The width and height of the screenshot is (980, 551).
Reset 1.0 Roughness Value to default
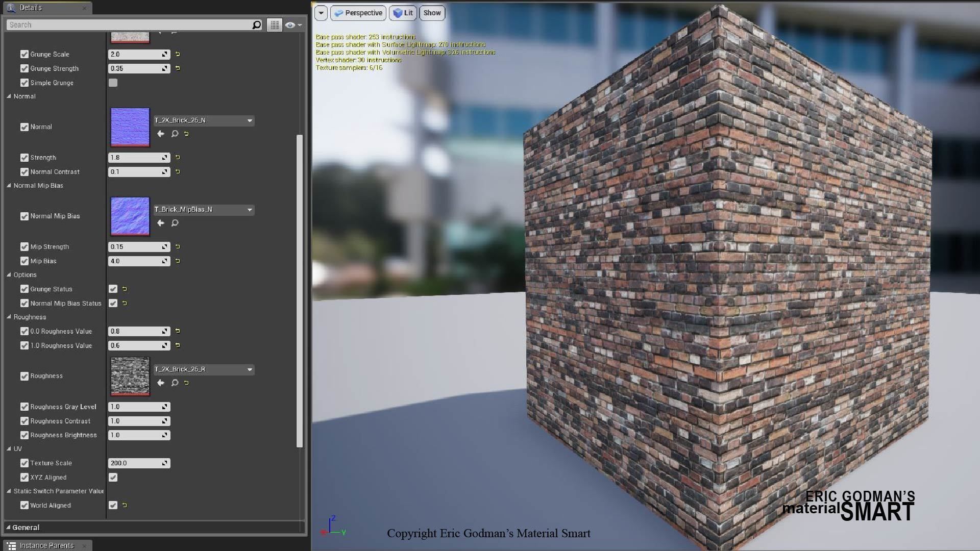(x=178, y=345)
